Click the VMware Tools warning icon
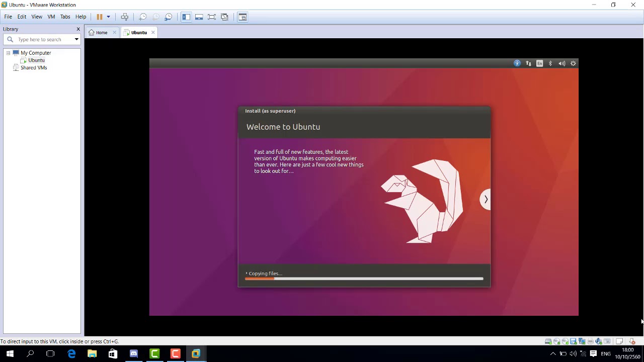 (632, 341)
